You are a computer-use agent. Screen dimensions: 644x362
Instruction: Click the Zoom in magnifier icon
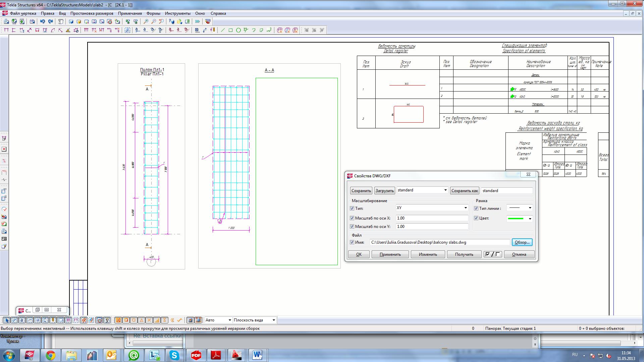146,21
